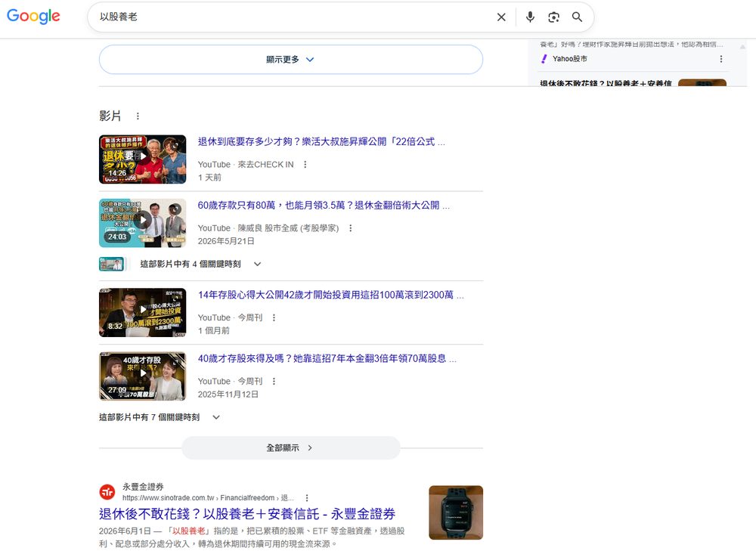Image resolution: width=756 pixels, height=551 pixels.
Task: Clear the search box with the X icon
Action: pyautogui.click(x=501, y=17)
